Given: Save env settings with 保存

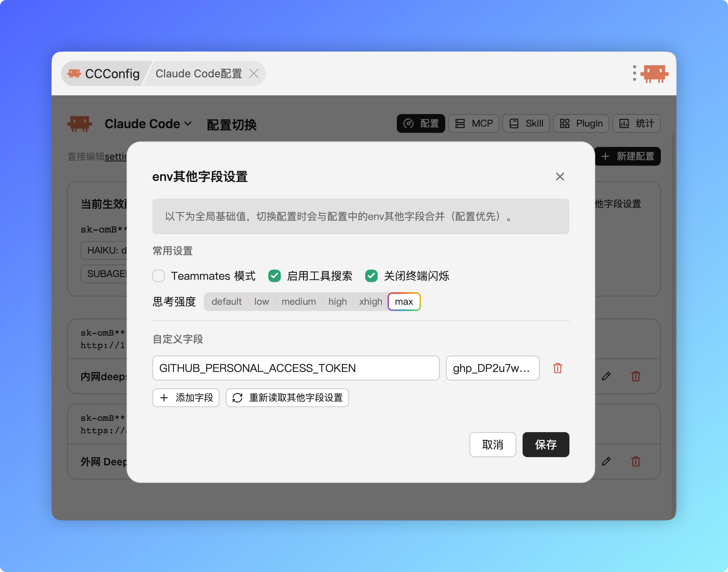Looking at the screenshot, I should click(x=546, y=445).
